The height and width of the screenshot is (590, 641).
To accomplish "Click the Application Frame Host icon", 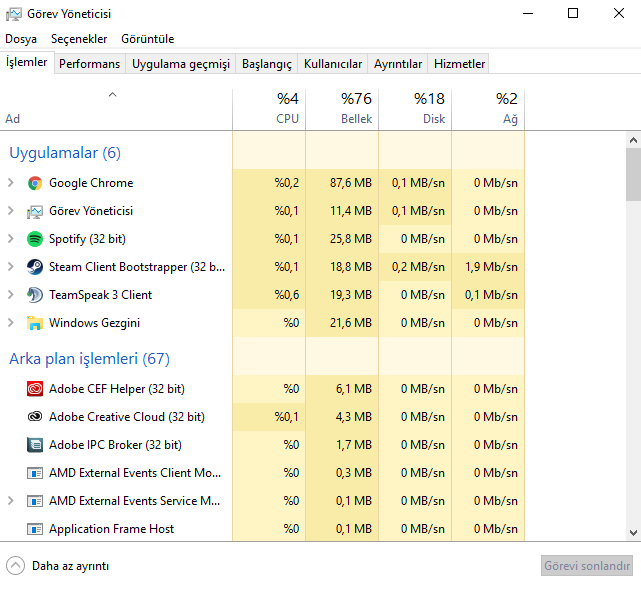I will [x=35, y=529].
